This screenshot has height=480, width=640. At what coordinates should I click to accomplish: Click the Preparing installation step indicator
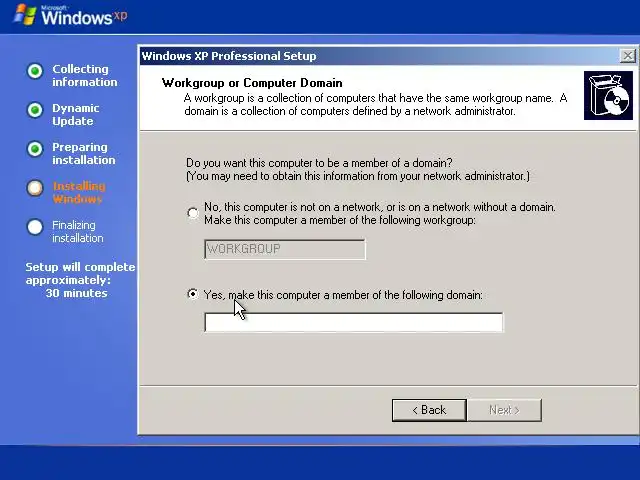[35, 149]
